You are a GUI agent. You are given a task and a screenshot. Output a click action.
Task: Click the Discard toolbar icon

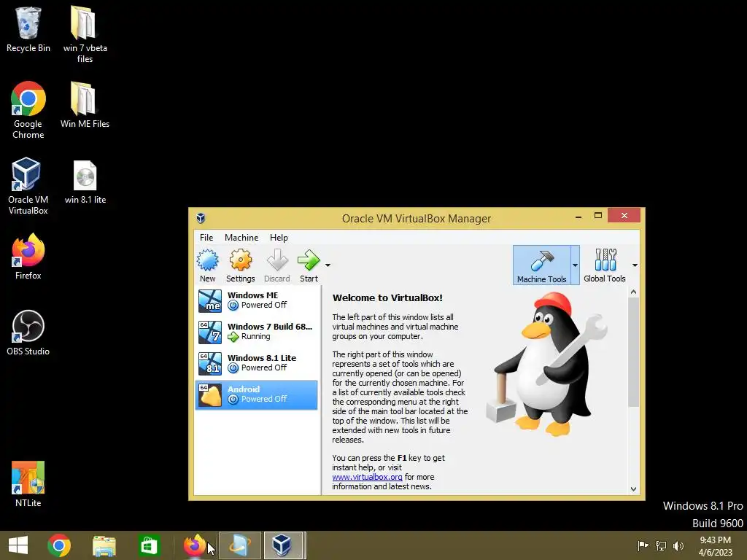(276, 265)
